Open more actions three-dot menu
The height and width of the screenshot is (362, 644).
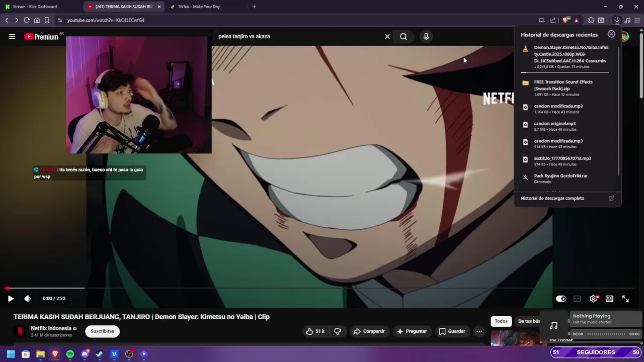tap(479, 331)
